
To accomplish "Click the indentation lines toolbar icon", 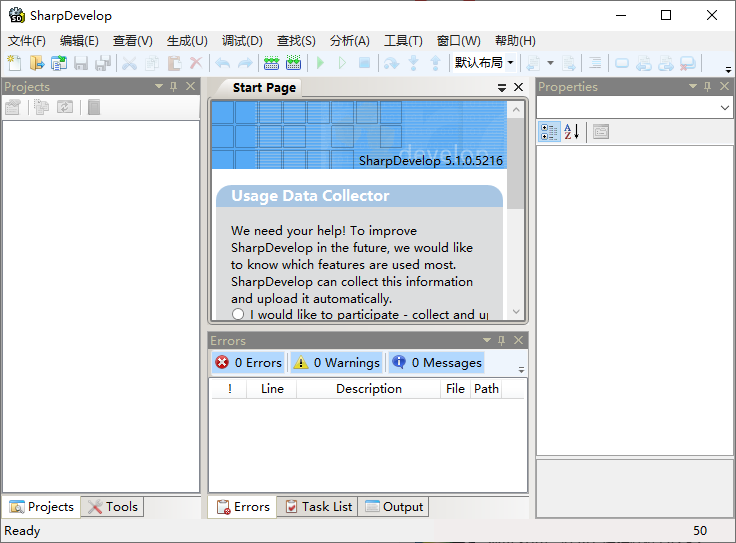I will pos(595,62).
